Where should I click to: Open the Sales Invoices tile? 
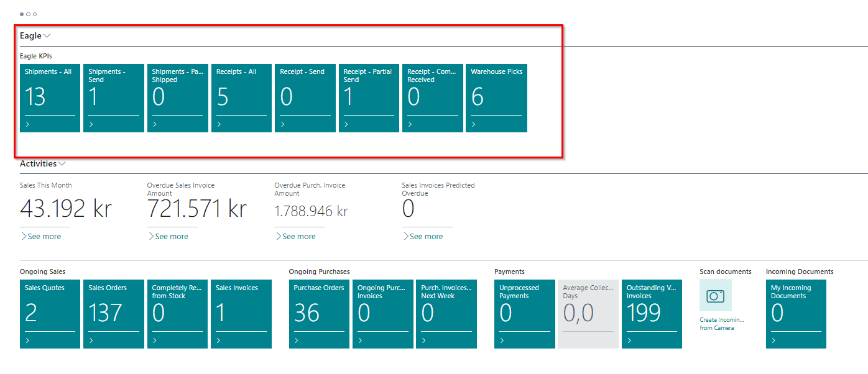[x=241, y=314]
